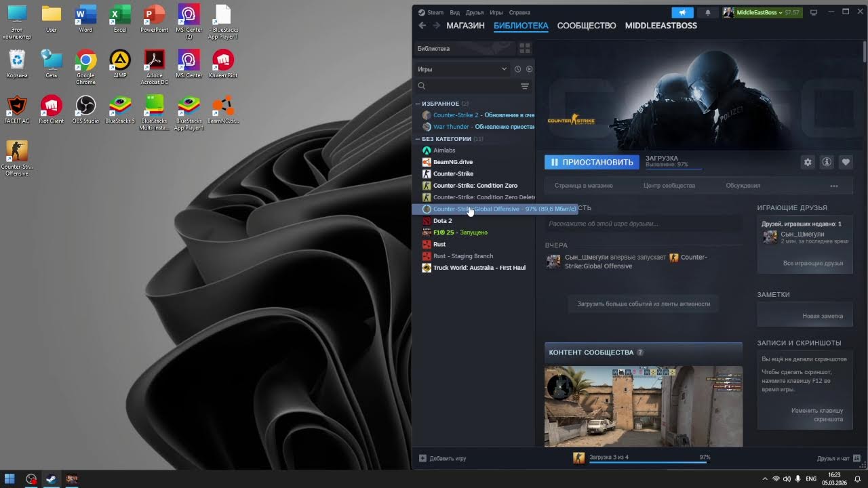Open Центр сообщества link
The image size is (868, 488).
pyautogui.click(x=669, y=186)
